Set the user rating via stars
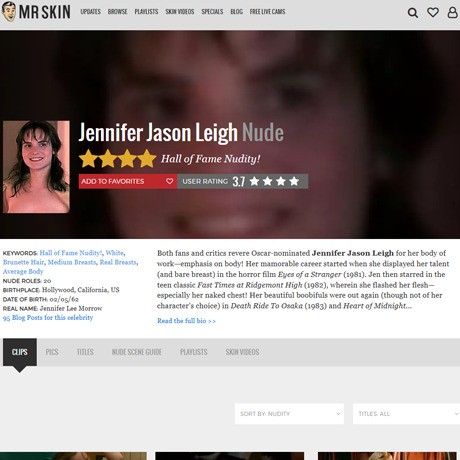This screenshot has width=460, height=460. coord(274,181)
